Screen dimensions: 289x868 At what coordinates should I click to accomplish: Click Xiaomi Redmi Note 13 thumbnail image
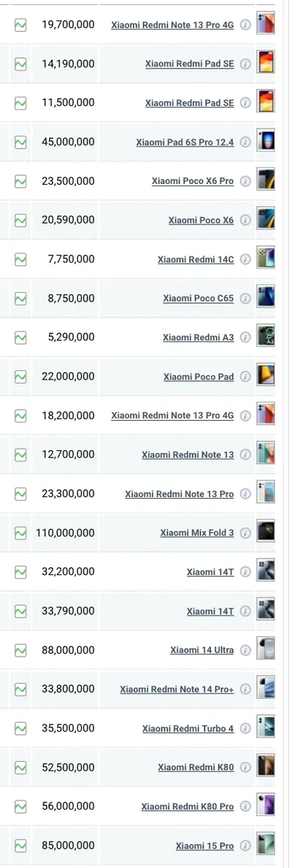tap(266, 455)
